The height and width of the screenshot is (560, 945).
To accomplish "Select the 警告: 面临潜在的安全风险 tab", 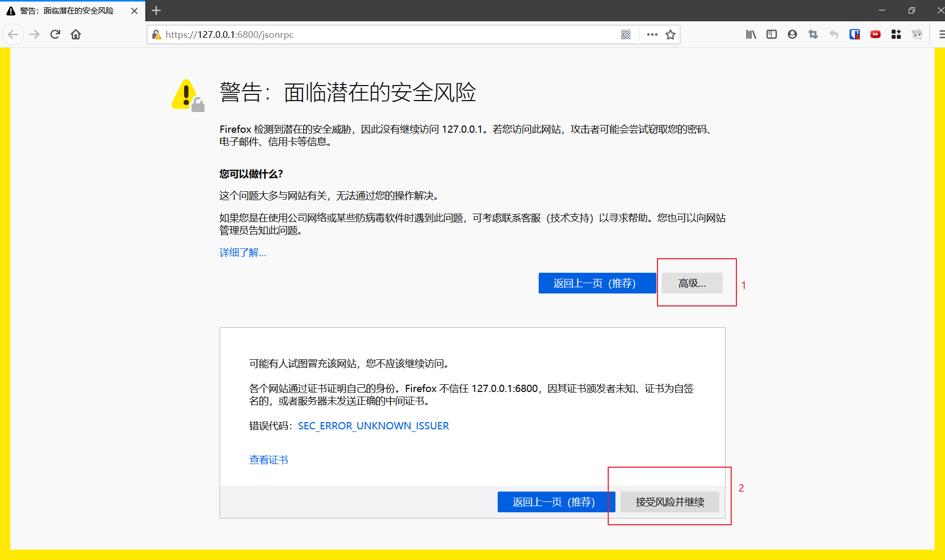I will pyautogui.click(x=67, y=11).
